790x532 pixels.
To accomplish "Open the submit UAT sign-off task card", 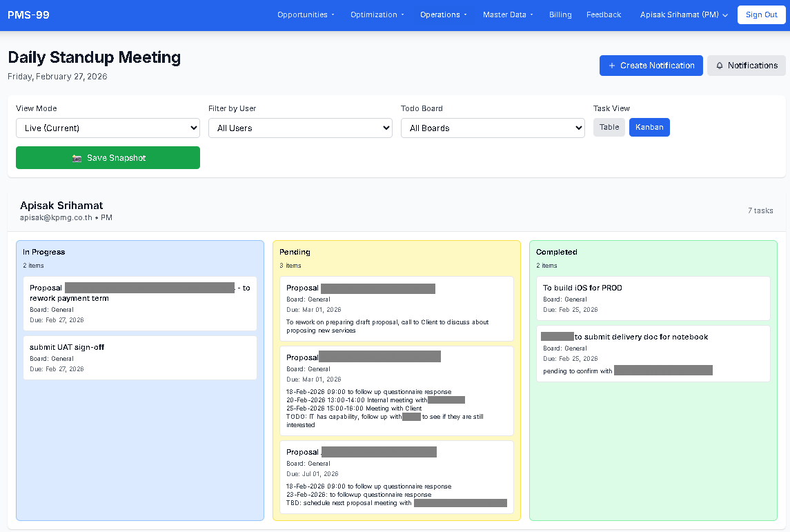I will (x=140, y=357).
